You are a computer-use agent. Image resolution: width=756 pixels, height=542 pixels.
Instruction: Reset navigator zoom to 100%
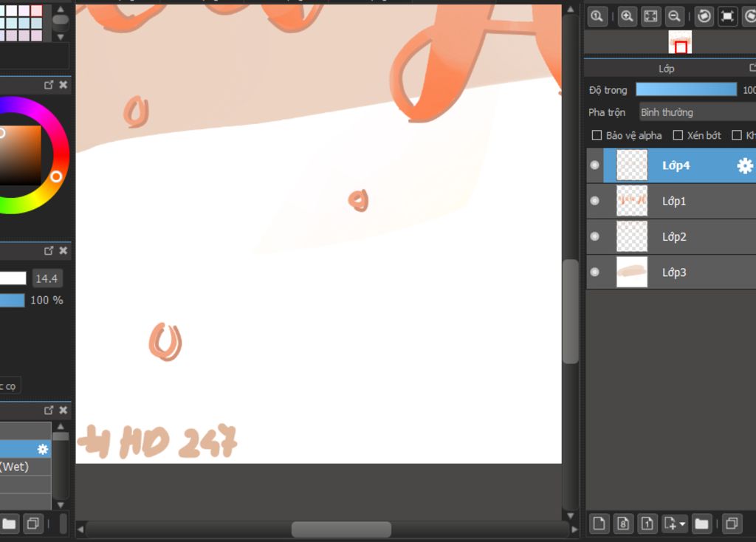(597, 16)
